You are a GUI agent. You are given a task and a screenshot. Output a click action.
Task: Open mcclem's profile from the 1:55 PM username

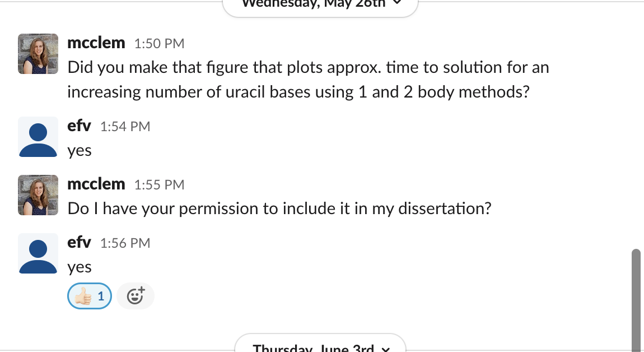click(x=96, y=184)
